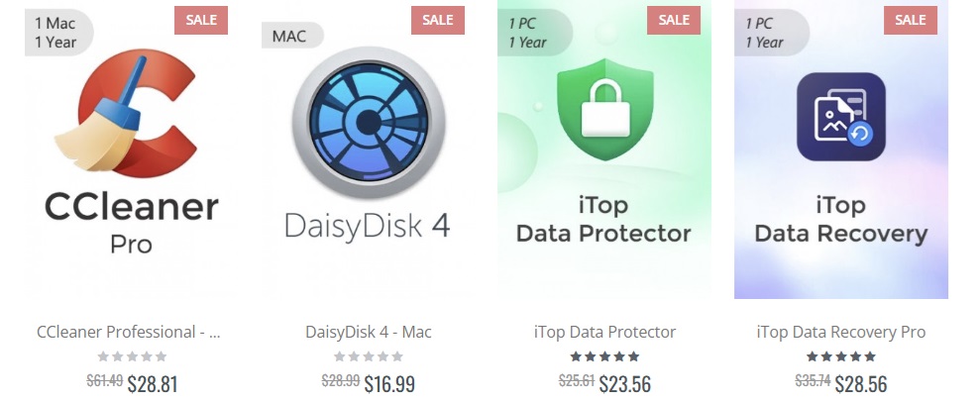Click the five-star rating under iTop Data Recovery Pro
The image size is (980, 402).
pos(840,356)
